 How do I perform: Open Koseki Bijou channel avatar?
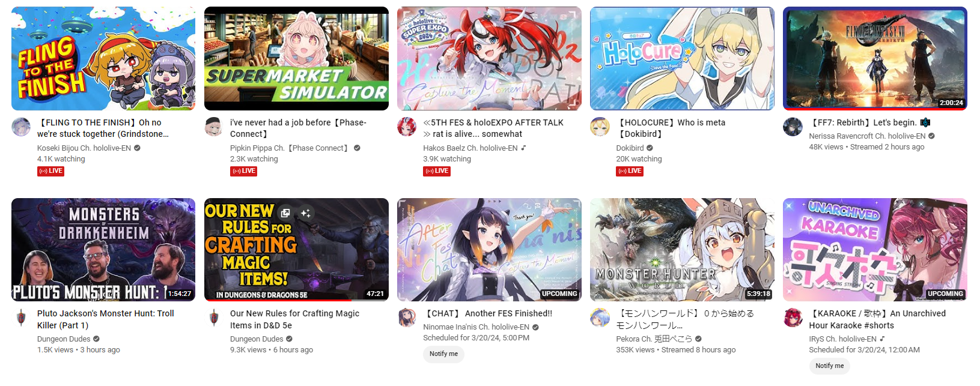[x=21, y=127]
